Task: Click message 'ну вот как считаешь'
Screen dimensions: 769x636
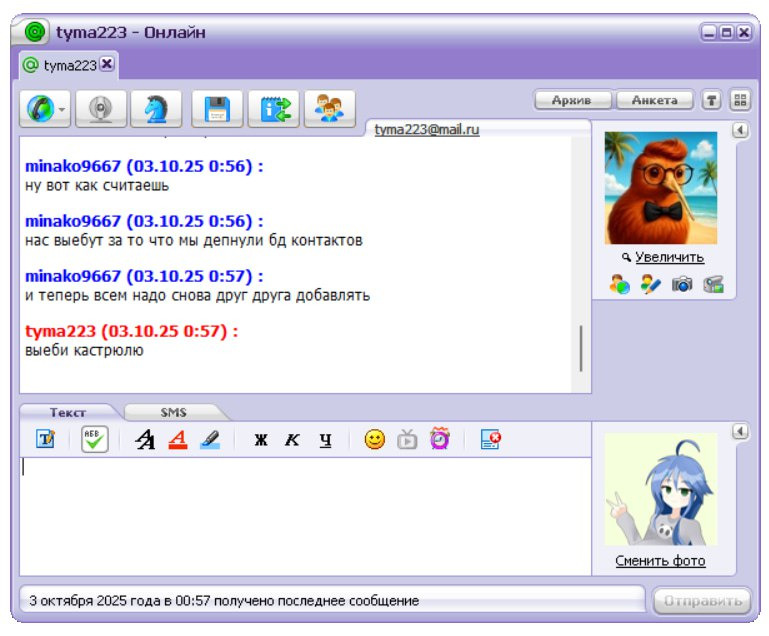Action: tap(97, 186)
